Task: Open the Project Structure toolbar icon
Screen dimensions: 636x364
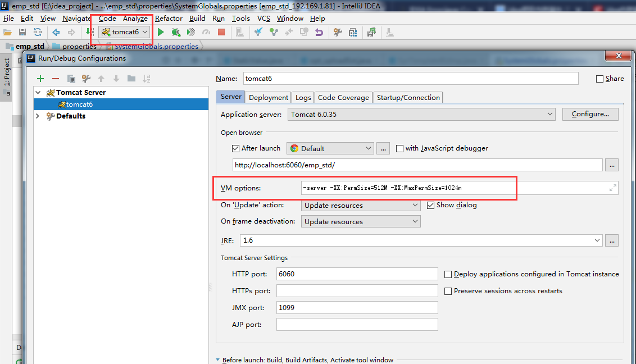Action: pos(353,33)
